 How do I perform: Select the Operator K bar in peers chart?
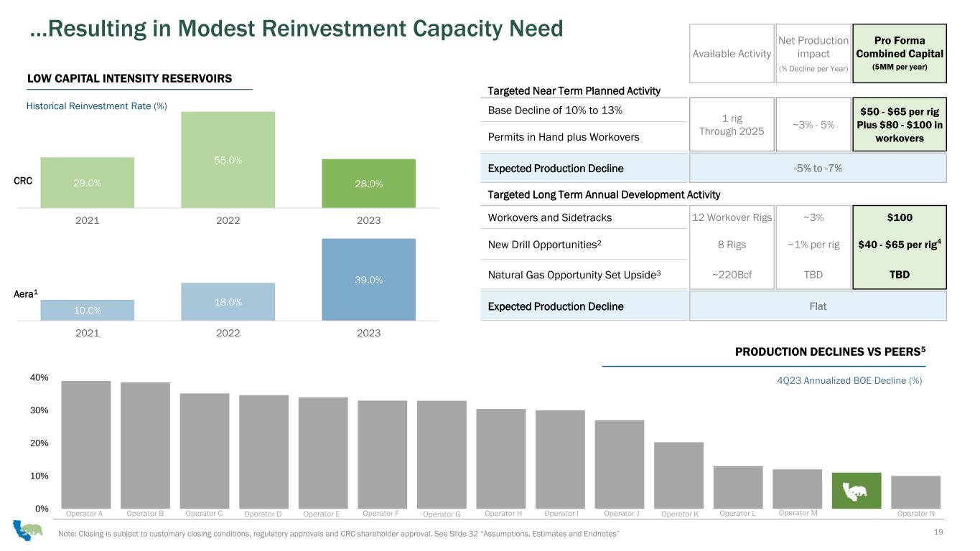tap(678, 475)
